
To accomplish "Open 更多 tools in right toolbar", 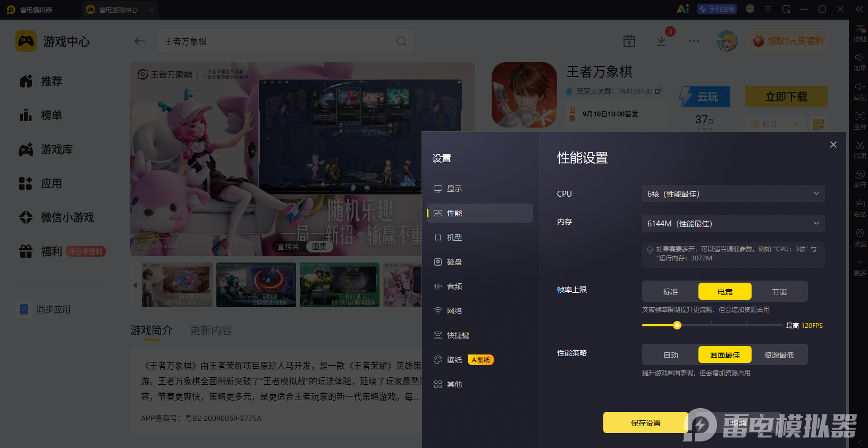I will point(859,267).
